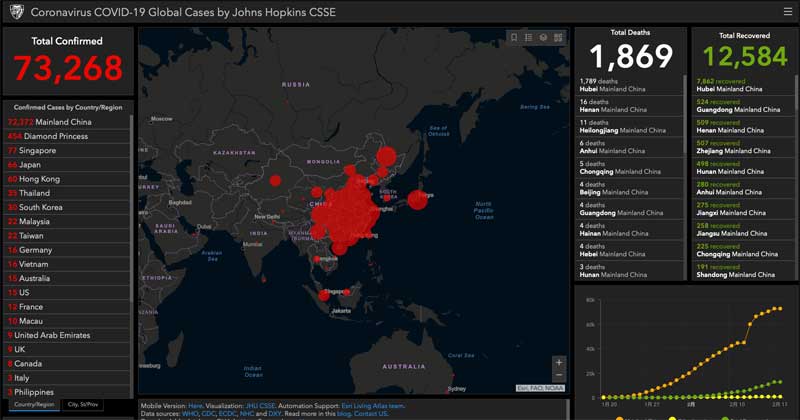Click the Hubei 7,862 recovered entry
Viewport: 800px width, 420px height.
[x=744, y=85]
